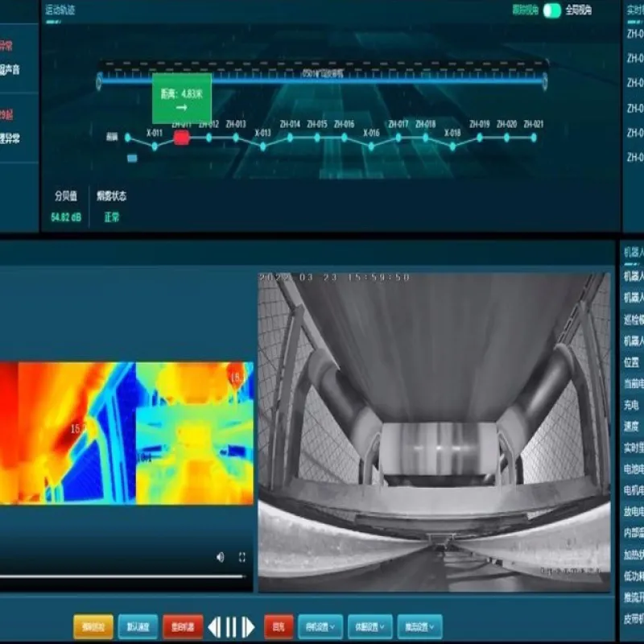This screenshot has height=644, width=644.
Task: Select the ZH-018 track node
Action: coord(426,138)
